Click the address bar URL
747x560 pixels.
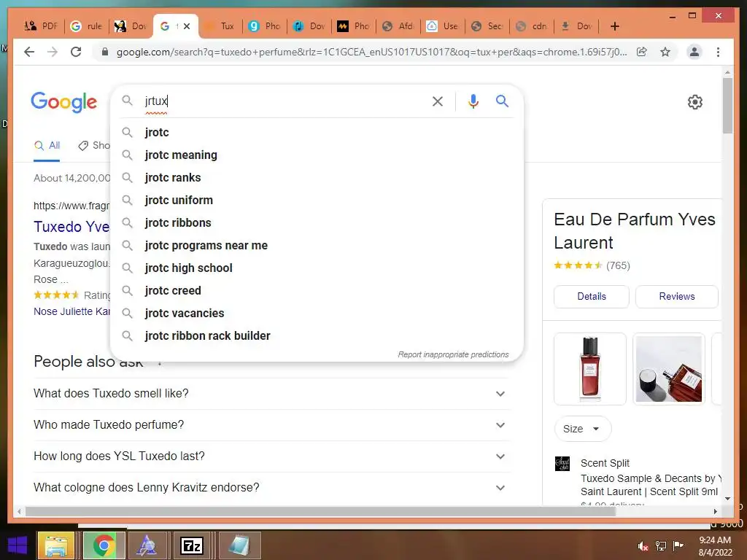pos(371,52)
